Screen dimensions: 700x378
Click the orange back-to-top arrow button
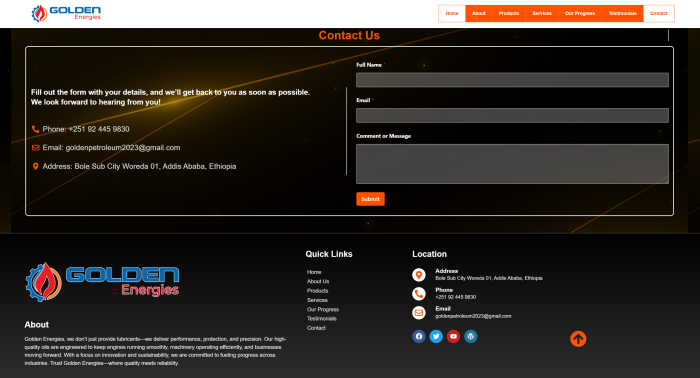click(x=578, y=339)
